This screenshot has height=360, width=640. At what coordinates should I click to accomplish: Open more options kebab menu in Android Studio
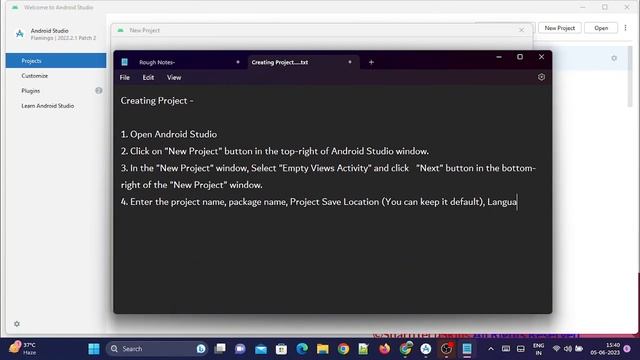pos(625,28)
